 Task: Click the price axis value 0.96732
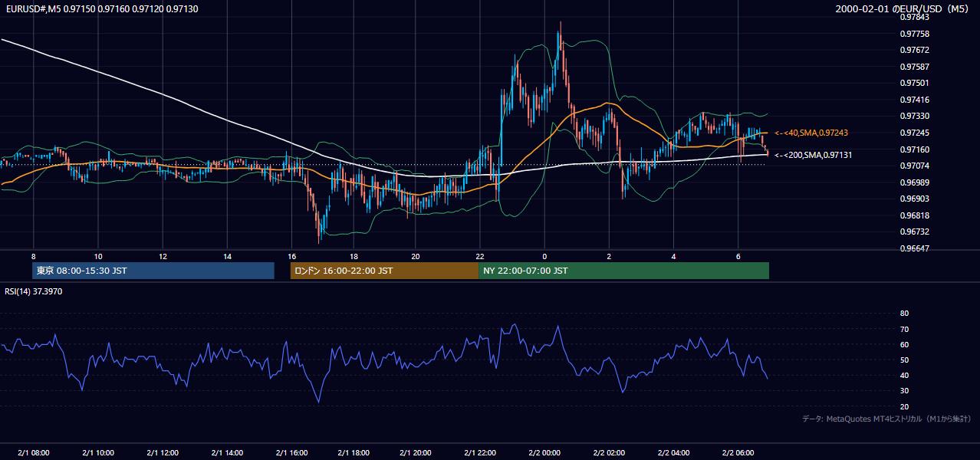915,232
